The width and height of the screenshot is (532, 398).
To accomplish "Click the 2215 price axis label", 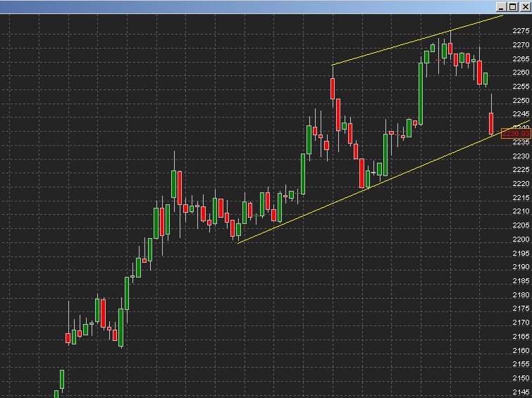I will point(521,197).
